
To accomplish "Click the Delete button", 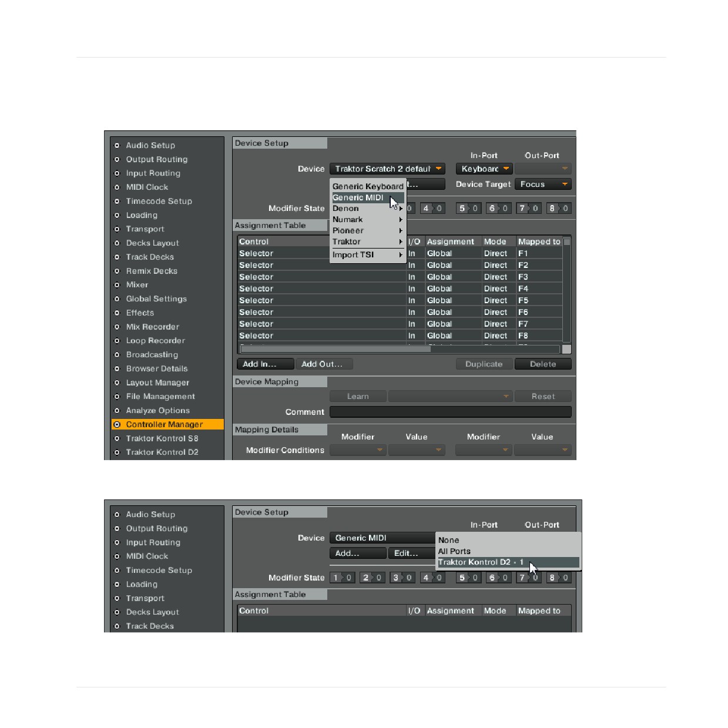I will tap(543, 364).
